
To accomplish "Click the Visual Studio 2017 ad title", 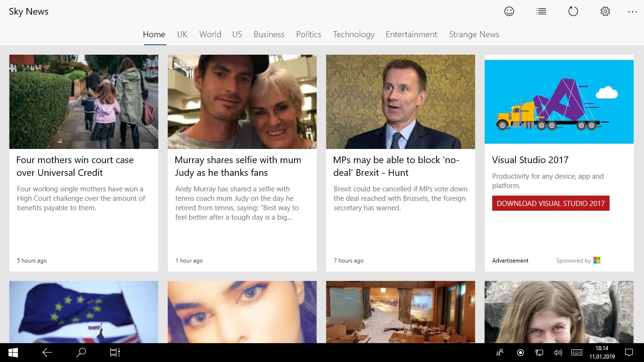I will coord(530,160).
